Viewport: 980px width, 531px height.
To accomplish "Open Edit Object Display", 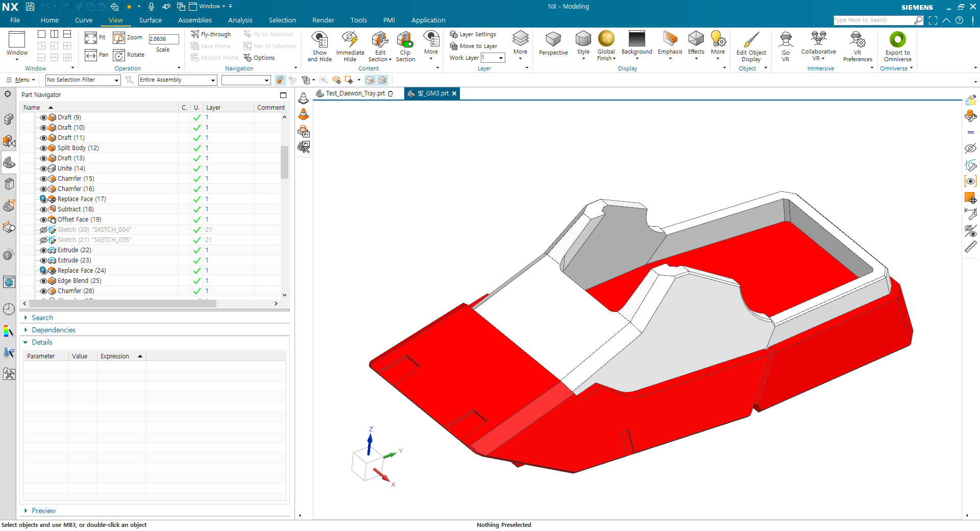I will (x=751, y=40).
